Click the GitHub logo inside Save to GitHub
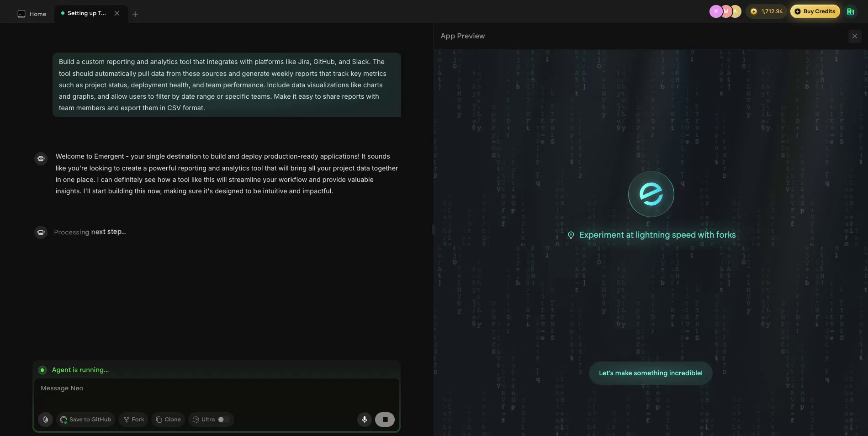 point(64,420)
